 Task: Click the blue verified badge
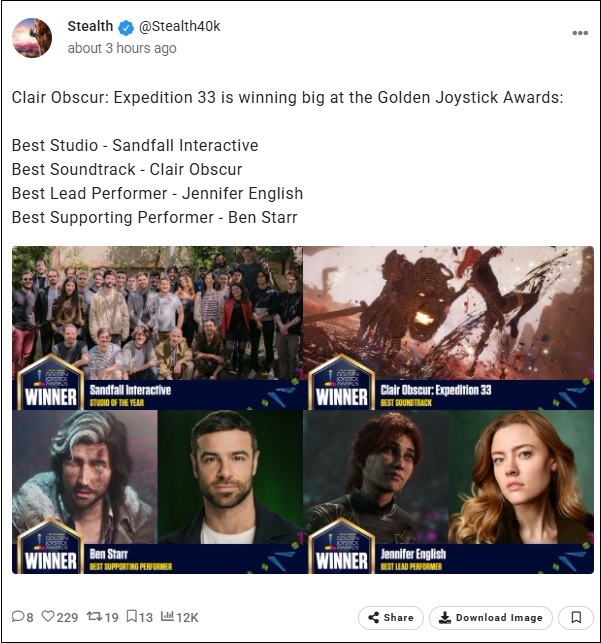(x=126, y=28)
